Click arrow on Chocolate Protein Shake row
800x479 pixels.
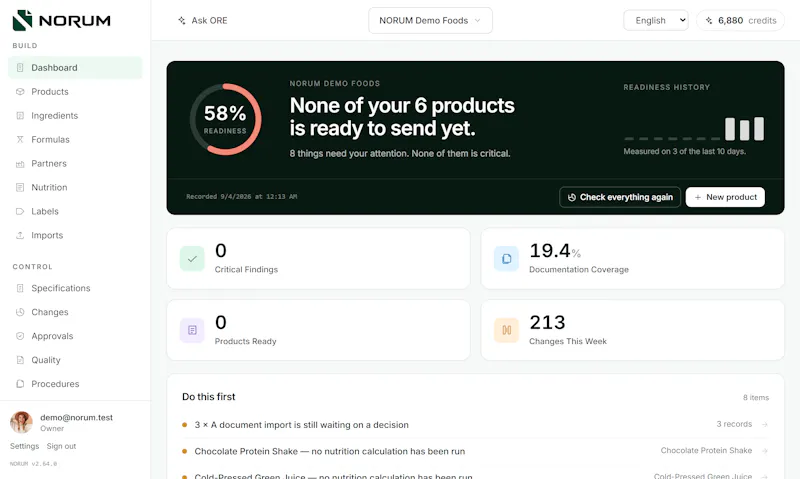(764, 451)
